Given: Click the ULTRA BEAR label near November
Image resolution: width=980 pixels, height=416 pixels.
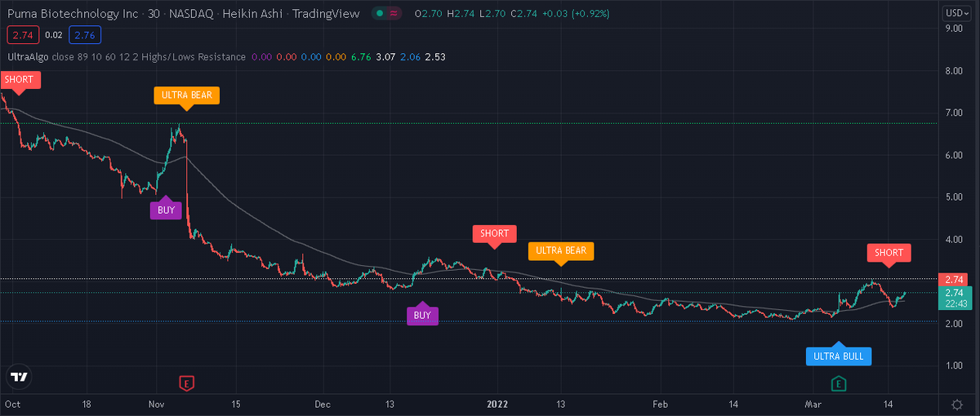Looking at the screenshot, I should (186, 95).
